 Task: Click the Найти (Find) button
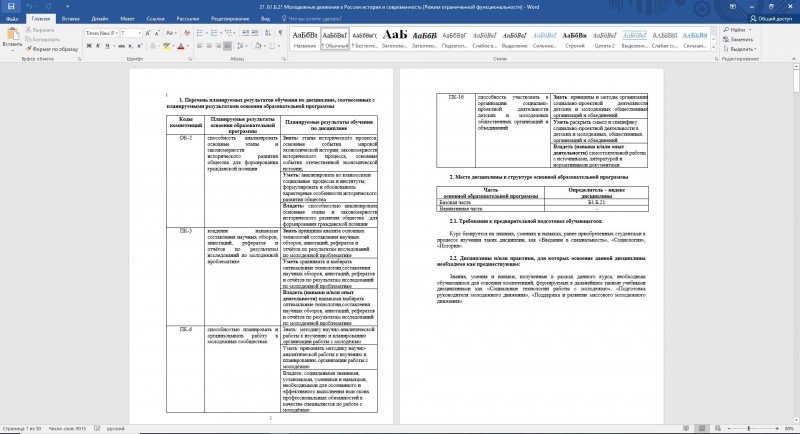(x=735, y=30)
